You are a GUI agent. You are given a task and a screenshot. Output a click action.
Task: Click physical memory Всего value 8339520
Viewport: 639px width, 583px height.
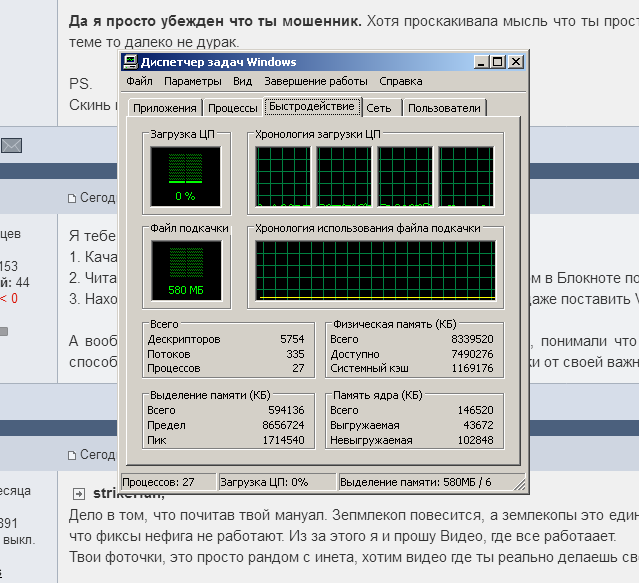(x=472, y=339)
